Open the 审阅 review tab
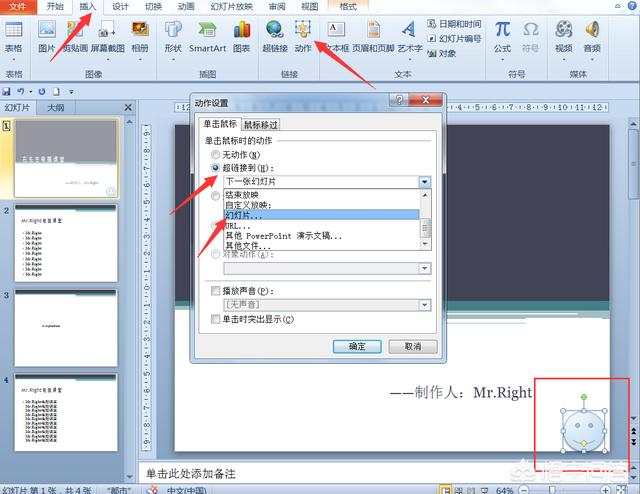 tap(277, 7)
